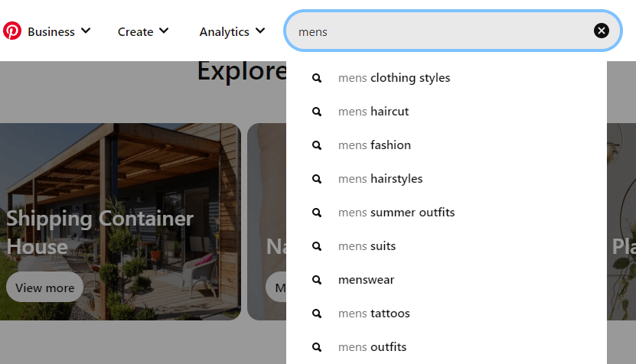This screenshot has height=364, width=636.
Task: Click magnifier icon beside mens tattoos
Action: [x=317, y=314]
